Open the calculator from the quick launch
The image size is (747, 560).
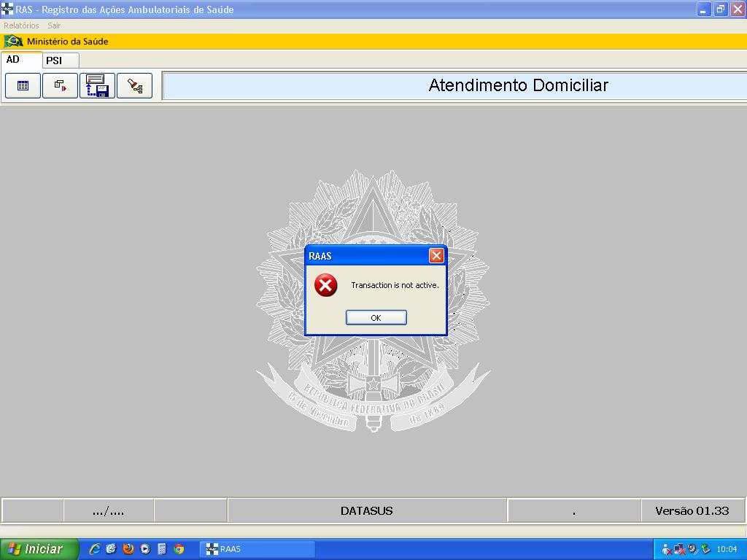pyautogui.click(x=162, y=549)
